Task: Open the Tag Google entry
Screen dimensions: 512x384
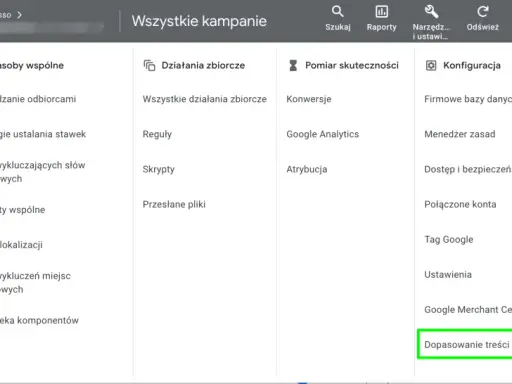Action: pos(449,240)
